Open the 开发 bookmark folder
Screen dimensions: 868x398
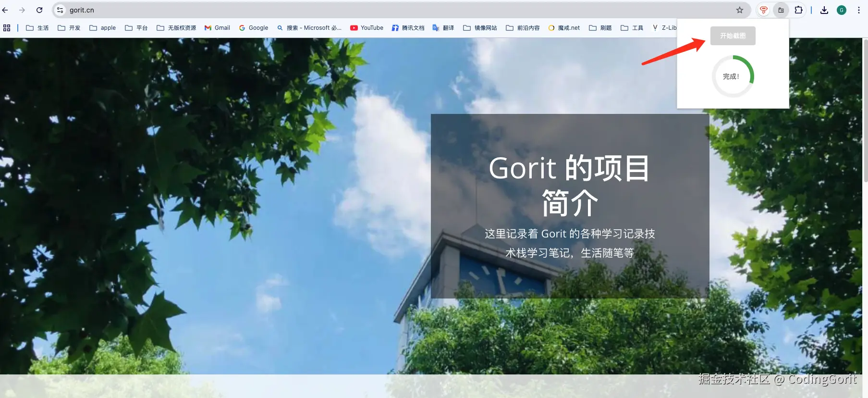point(69,28)
